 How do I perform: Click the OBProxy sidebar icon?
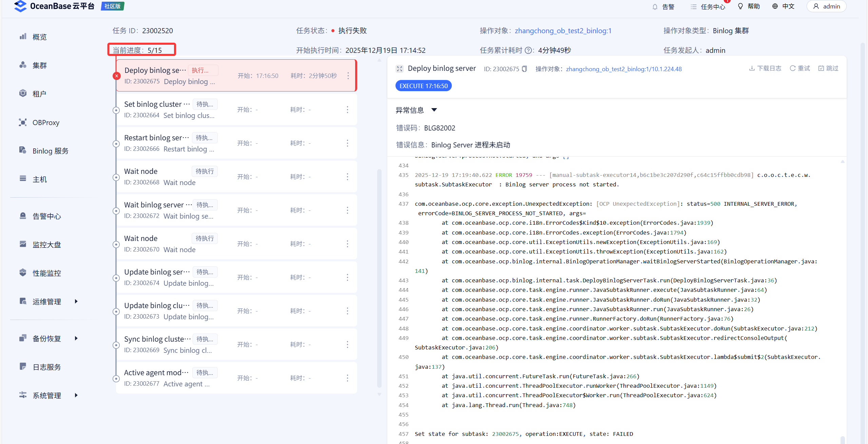click(23, 122)
